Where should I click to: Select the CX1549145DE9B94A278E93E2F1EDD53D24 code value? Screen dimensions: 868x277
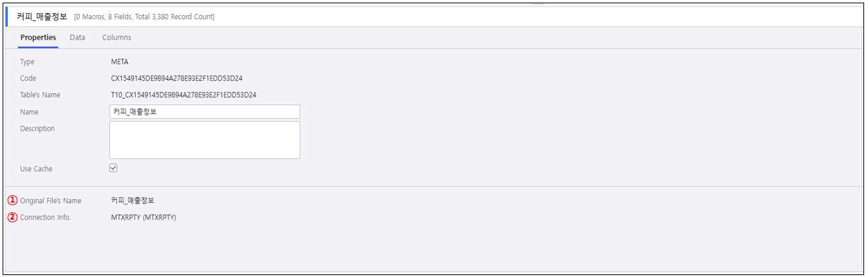pos(177,78)
